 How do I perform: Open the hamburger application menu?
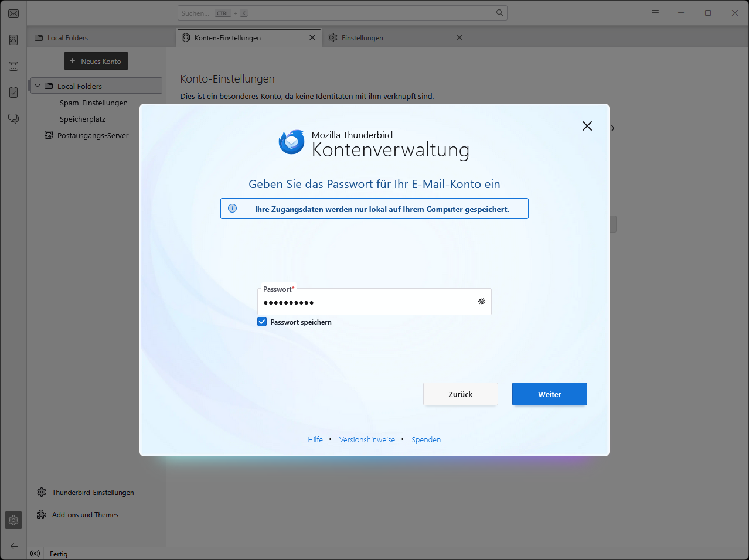tap(655, 13)
